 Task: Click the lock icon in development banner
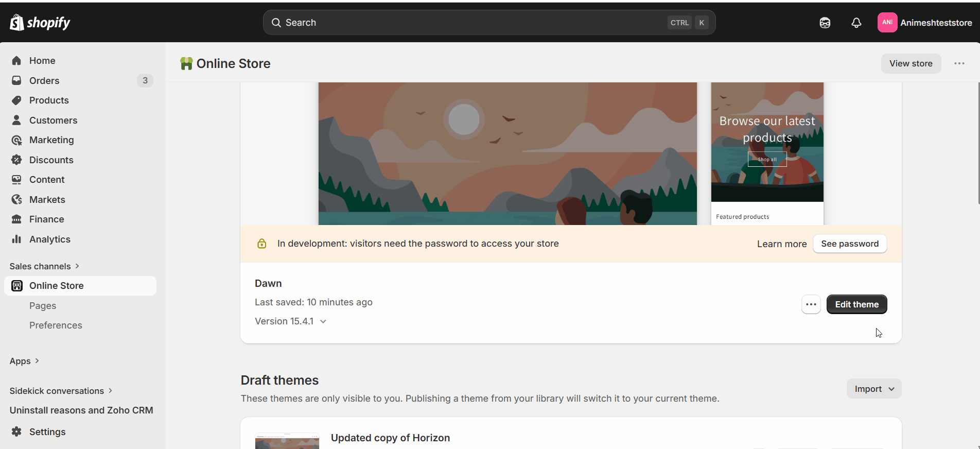(261, 244)
